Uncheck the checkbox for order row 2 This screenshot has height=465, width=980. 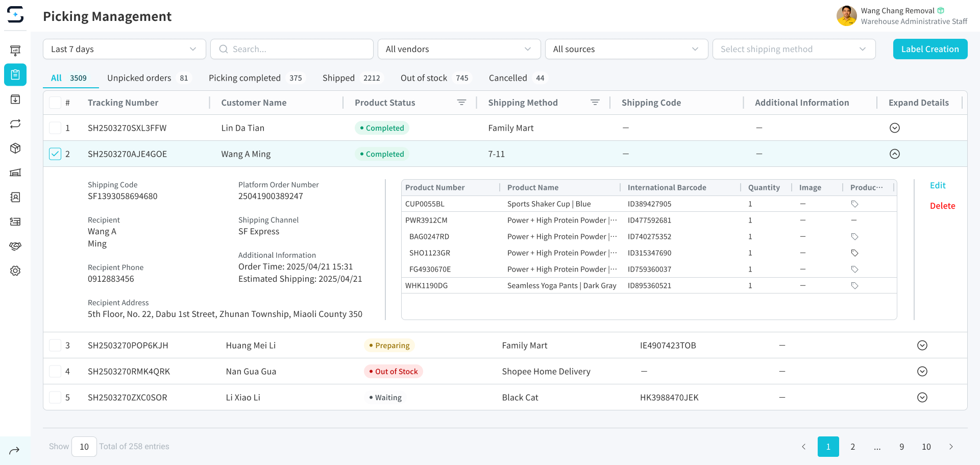(55, 154)
